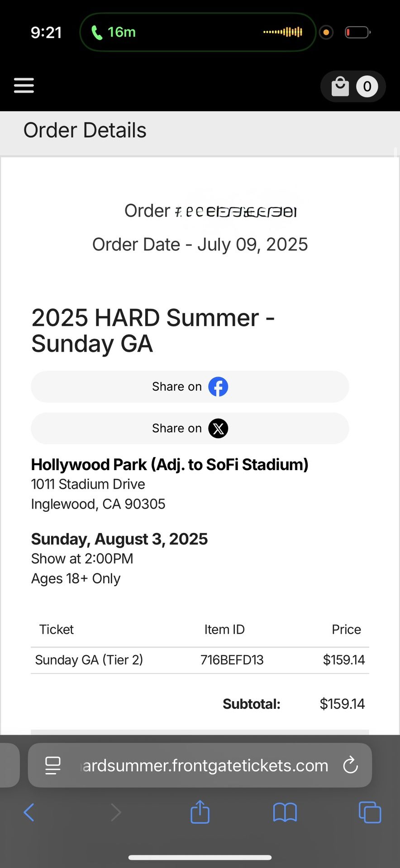Open the shopping bag cart
Viewport: 400px width, 868px height.
click(340, 86)
